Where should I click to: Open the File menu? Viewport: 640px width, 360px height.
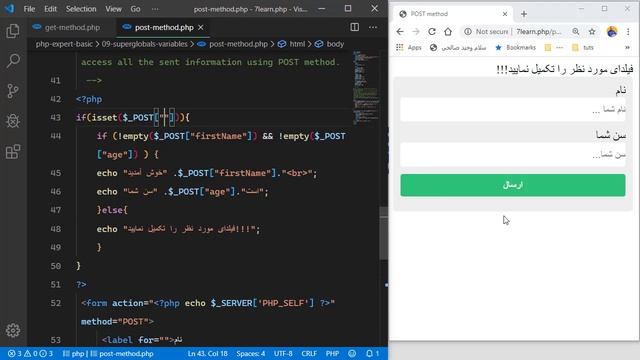click(x=29, y=9)
